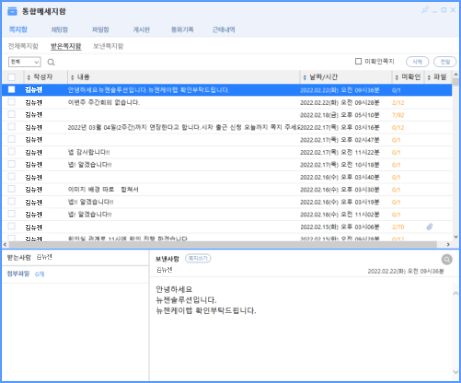Check the 이번주 주간회의 없습니다 row checkbox
Screen dimensions: 461x383
click(x=12, y=102)
